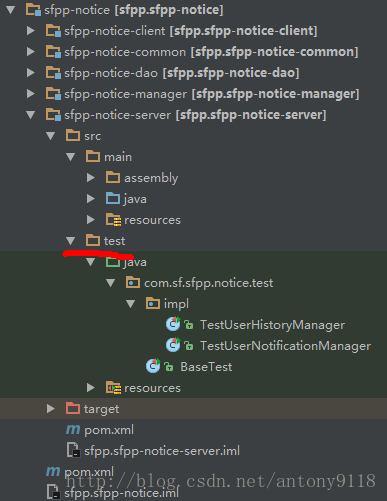The image size is (387, 501).
Task: Click the test folder icon
Action: 93,241
